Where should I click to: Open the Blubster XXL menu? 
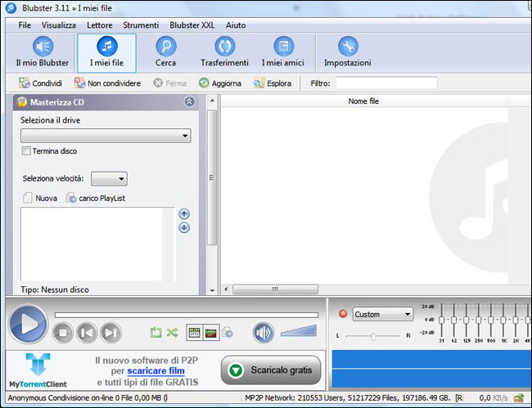pyautogui.click(x=191, y=25)
